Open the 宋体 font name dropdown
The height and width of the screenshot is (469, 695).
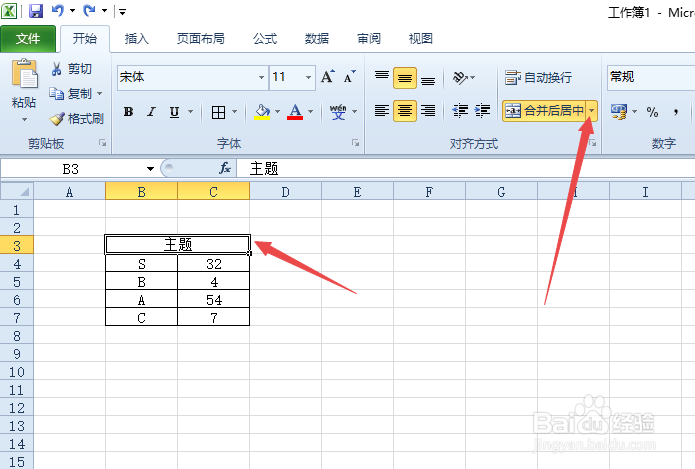pyautogui.click(x=262, y=77)
